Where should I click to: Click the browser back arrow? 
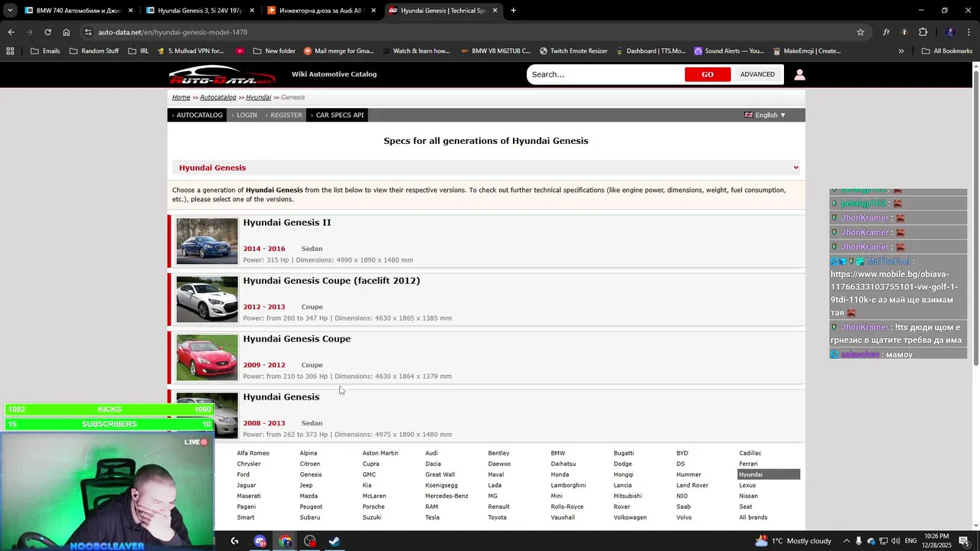(11, 32)
